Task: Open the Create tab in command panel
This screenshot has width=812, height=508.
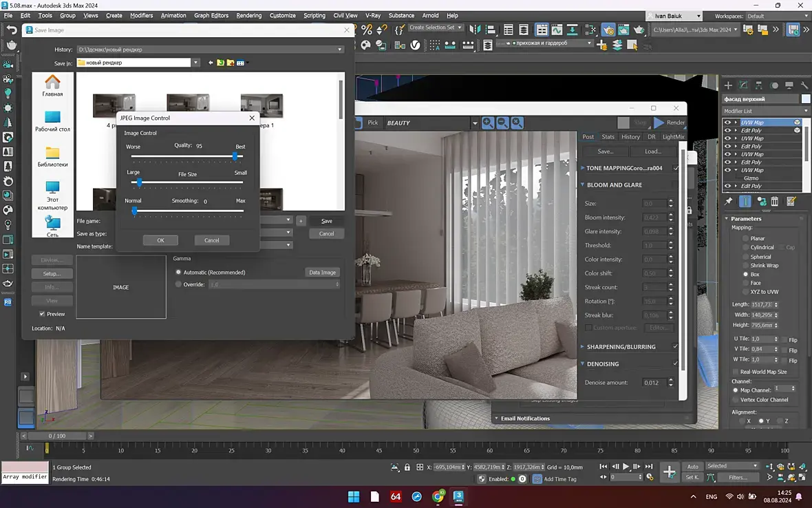Action: pyautogui.click(x=728, y=85)
